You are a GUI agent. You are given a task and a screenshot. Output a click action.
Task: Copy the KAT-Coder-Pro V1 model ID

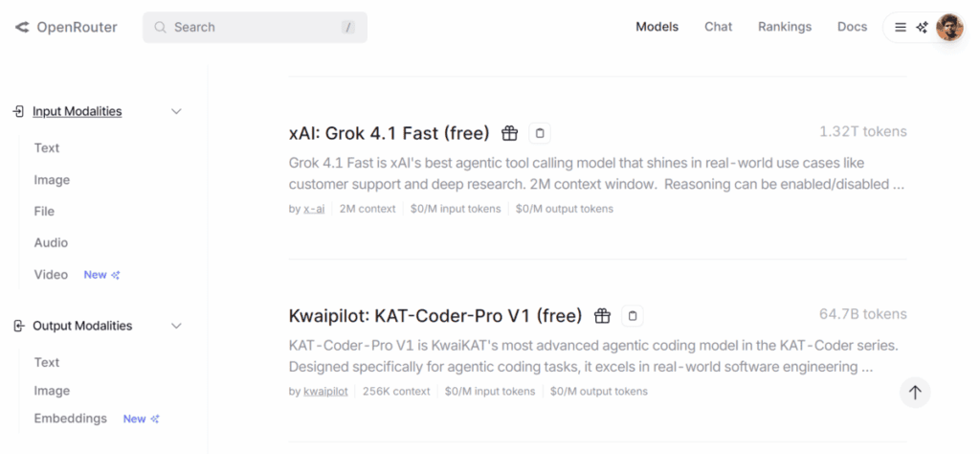[x=632, y=316]
